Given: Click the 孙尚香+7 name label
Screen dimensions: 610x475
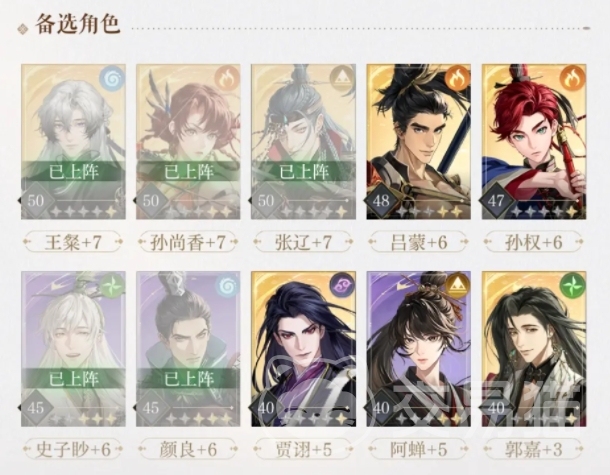Looking at the screenshot, I should (x=188, y=242).
